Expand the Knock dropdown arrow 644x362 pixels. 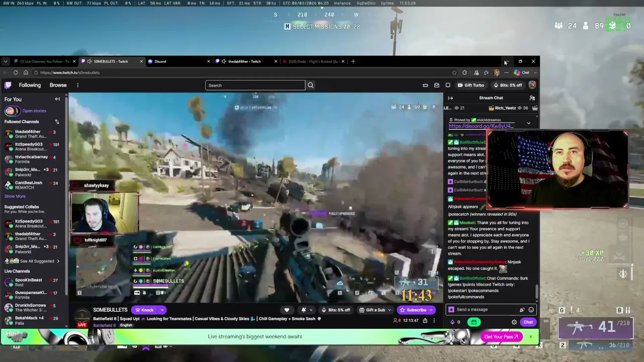(162, 310)
